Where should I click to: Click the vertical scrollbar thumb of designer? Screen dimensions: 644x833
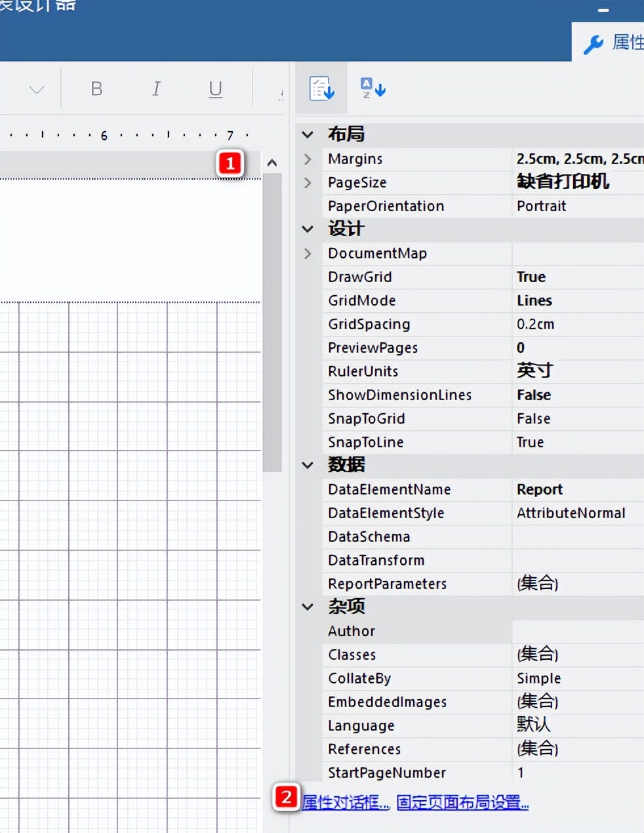click(x=272, y=321)
